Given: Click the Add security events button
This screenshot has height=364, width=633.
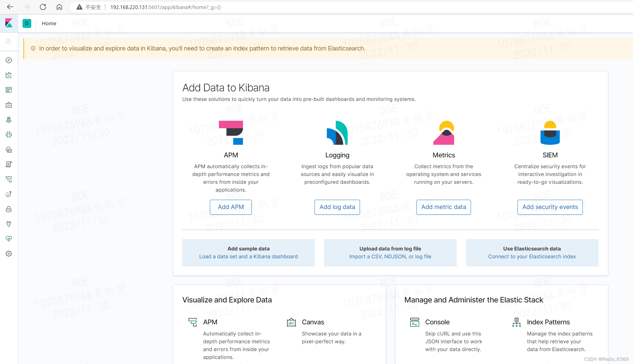Looking at the screenshot, I should (550, 207).
